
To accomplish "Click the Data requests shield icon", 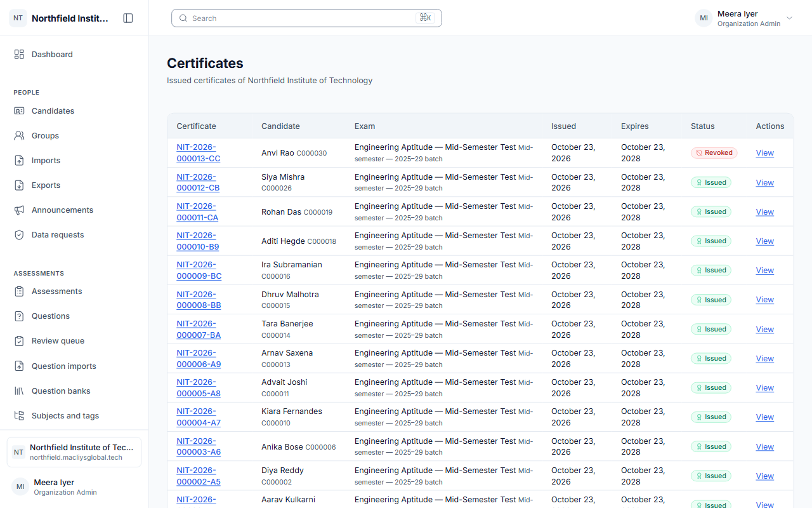I will click(19, 235).
